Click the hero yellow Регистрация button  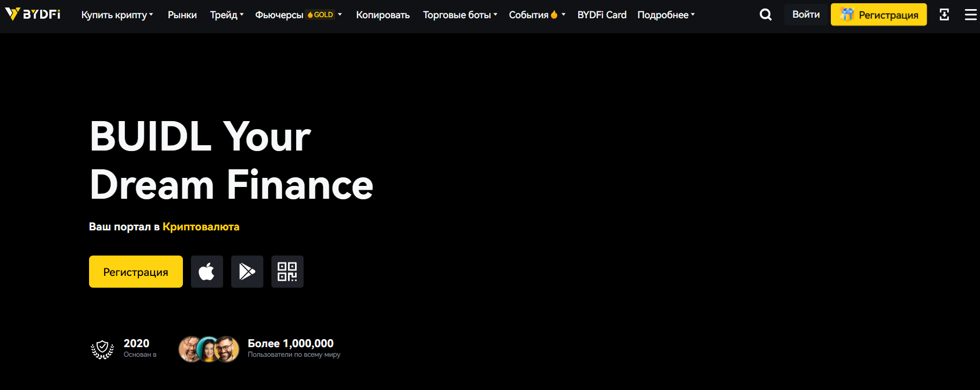[136, 272]
